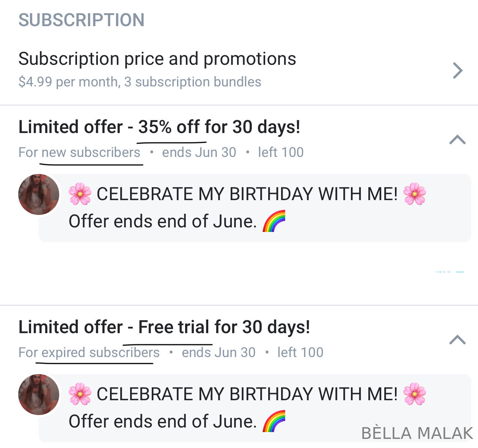Click the SUBSCRIPTION section header

coord(82,20)
